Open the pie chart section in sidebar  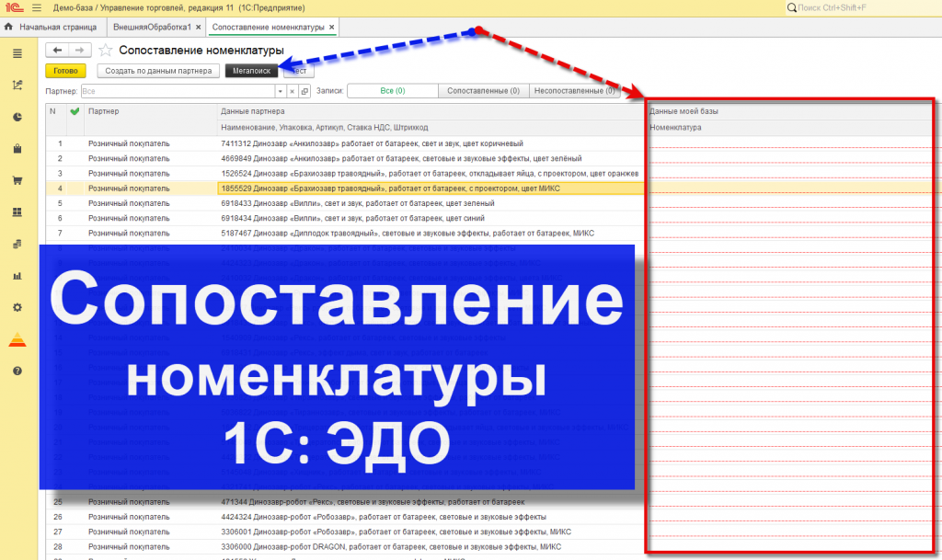coord(17,117)
